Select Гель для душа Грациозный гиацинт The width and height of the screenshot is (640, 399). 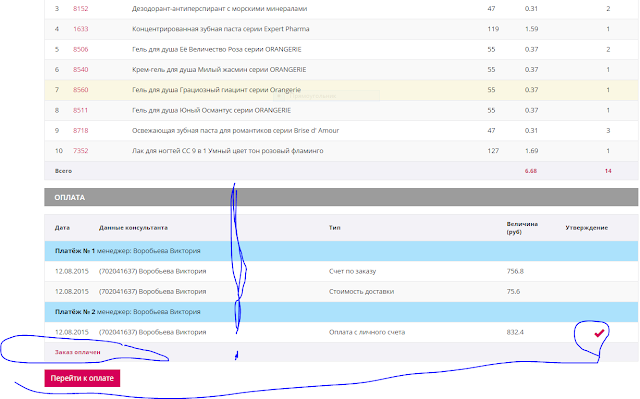tap(216, 90)
